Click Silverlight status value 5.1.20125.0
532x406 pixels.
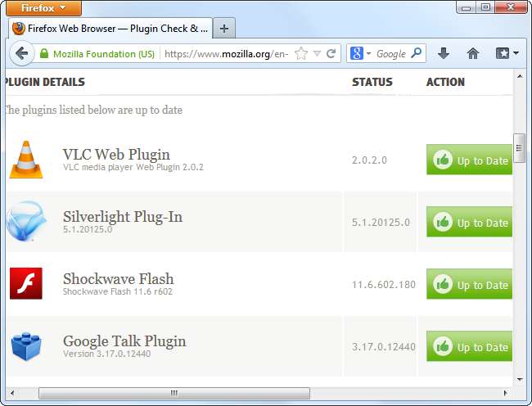coord(381,223)
